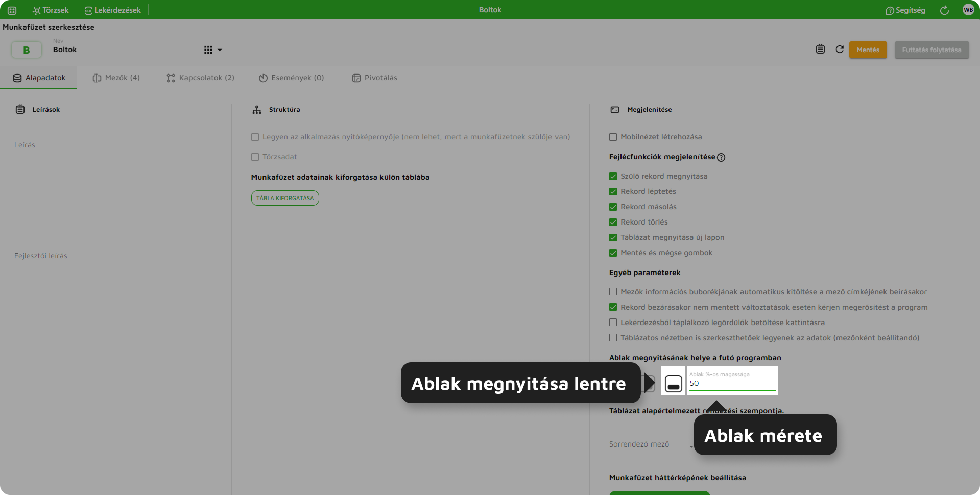Click the Lekérdezések SQL icon
This screenshot has width=980, height=495.
(88, 11)
